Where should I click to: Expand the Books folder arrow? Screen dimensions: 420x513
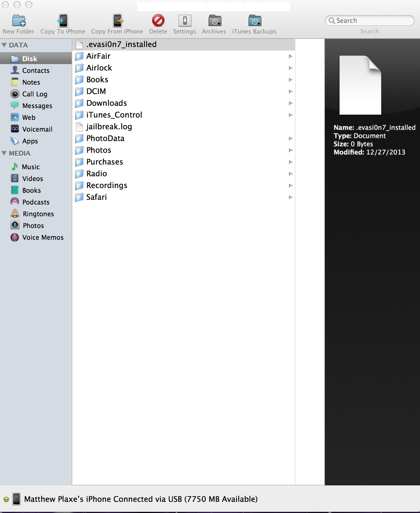click(291, 80)
